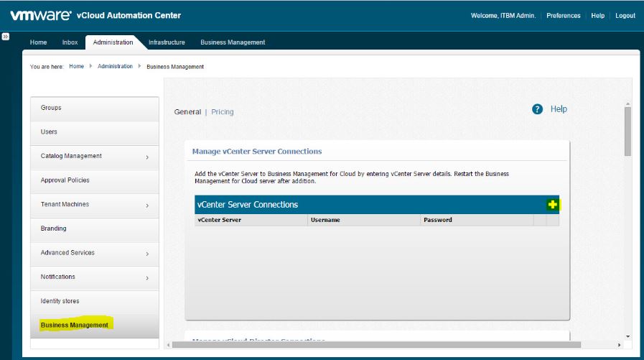Open Approval Policies in the sidebar
This screenshot has width=644, height=360.
[x=95, y=182]
